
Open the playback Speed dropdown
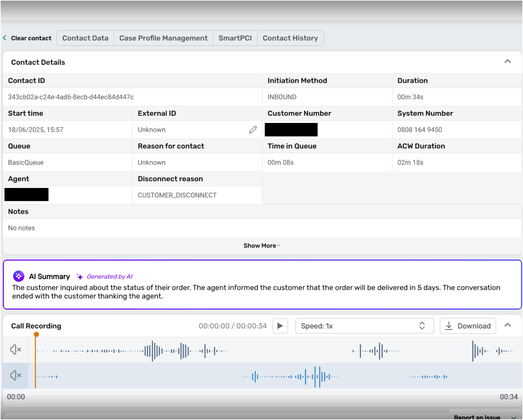[364, 326]
